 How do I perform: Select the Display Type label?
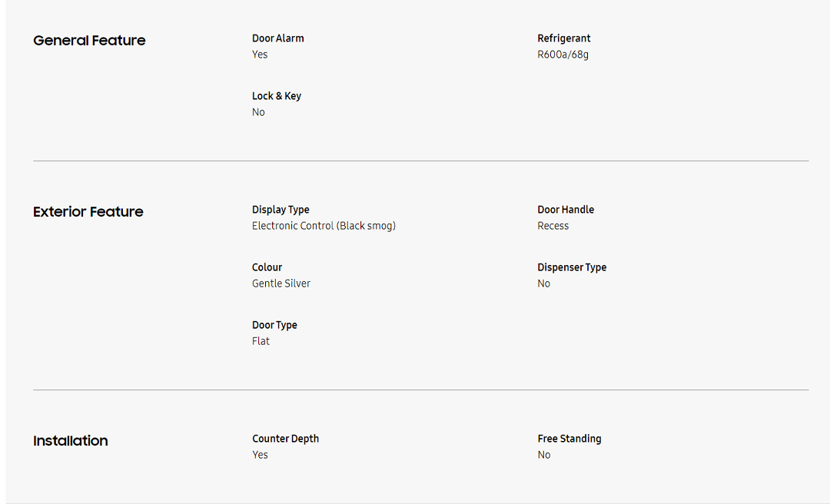281,210
